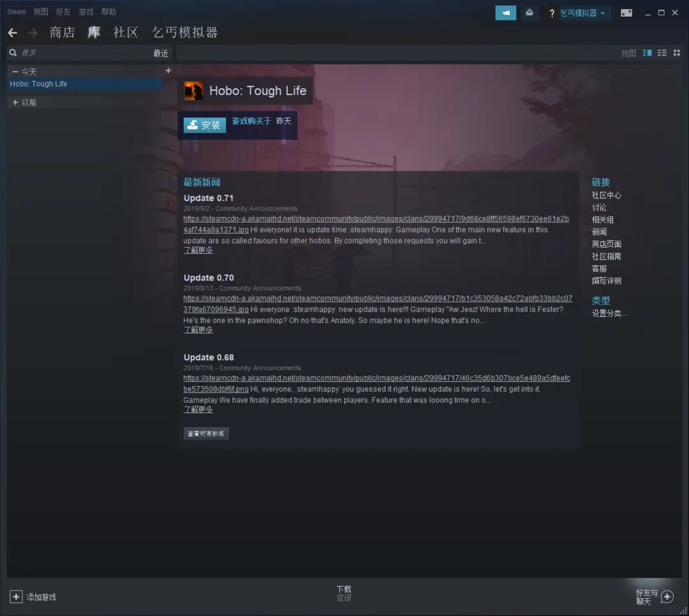The image size is (689, 616).
Task: Click 了解更多 under Update 0.68
Action: point(198,409)
